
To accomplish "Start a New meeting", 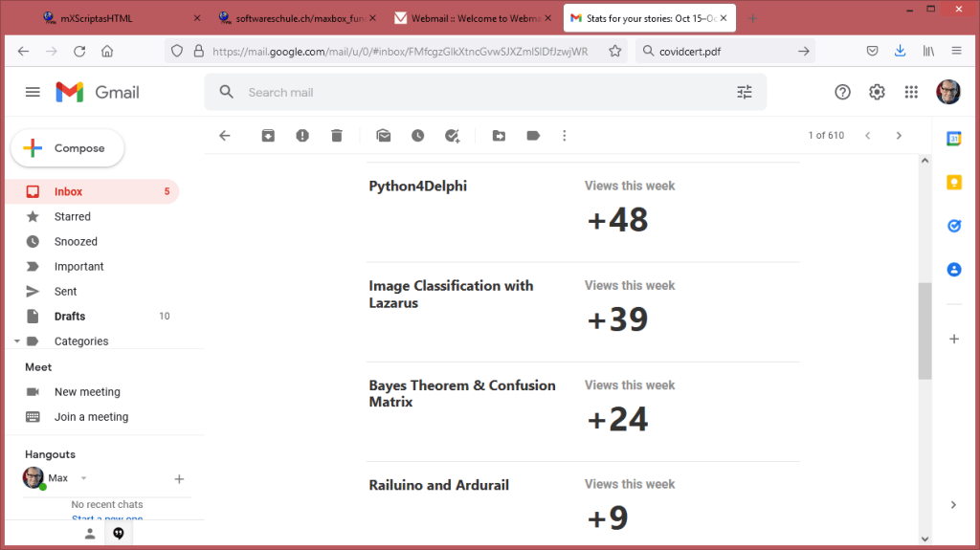I will pos(87,392).
